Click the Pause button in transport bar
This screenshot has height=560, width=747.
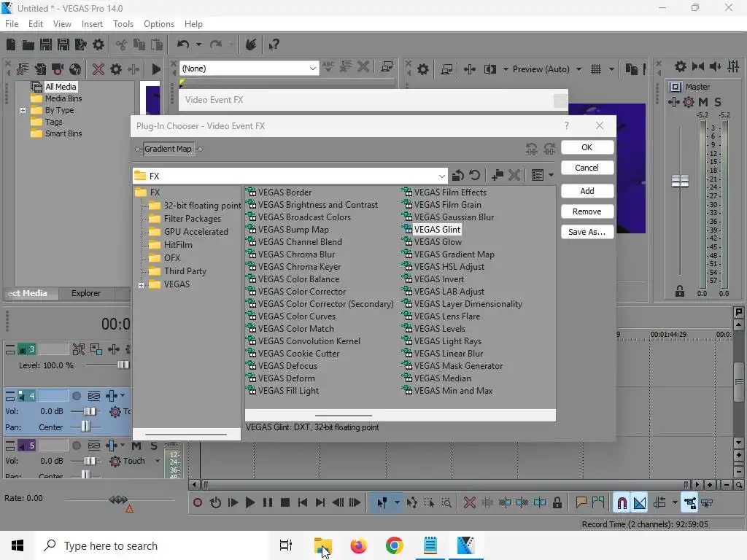tap(268, 502)
